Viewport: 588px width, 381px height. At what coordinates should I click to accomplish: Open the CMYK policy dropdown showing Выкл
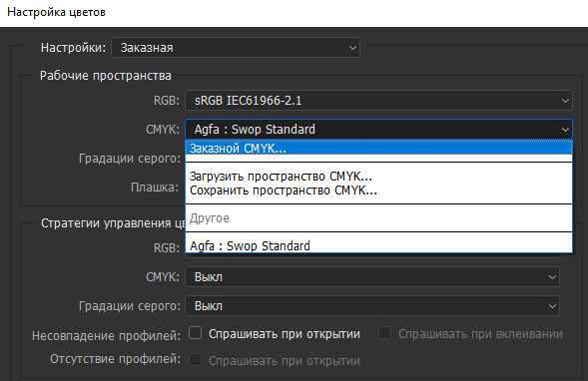[x=372, y=277]
